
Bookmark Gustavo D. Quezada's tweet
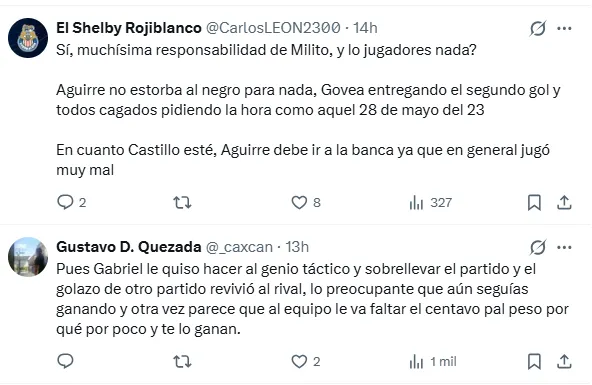534,362
